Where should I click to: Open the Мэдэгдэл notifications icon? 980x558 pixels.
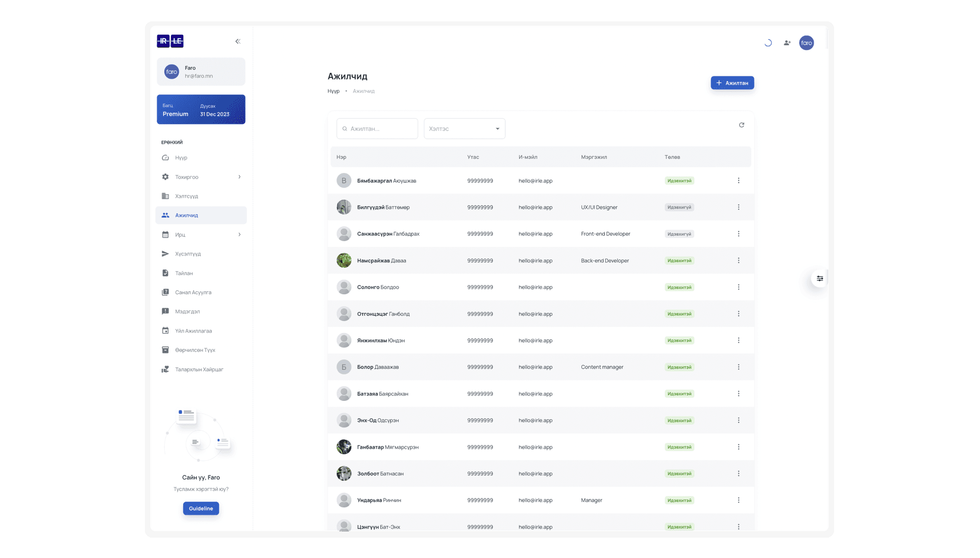pyautogui.click(x=165, y=311)
